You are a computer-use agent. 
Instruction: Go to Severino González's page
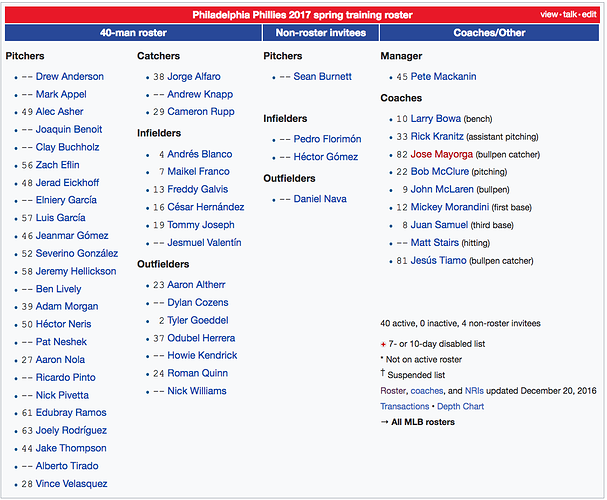tap(77, 253)
